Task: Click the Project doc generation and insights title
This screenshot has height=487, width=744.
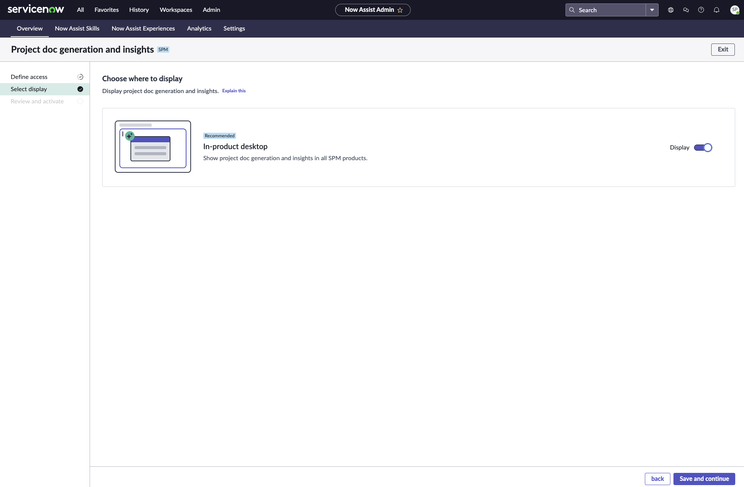Action: (83, 49)
